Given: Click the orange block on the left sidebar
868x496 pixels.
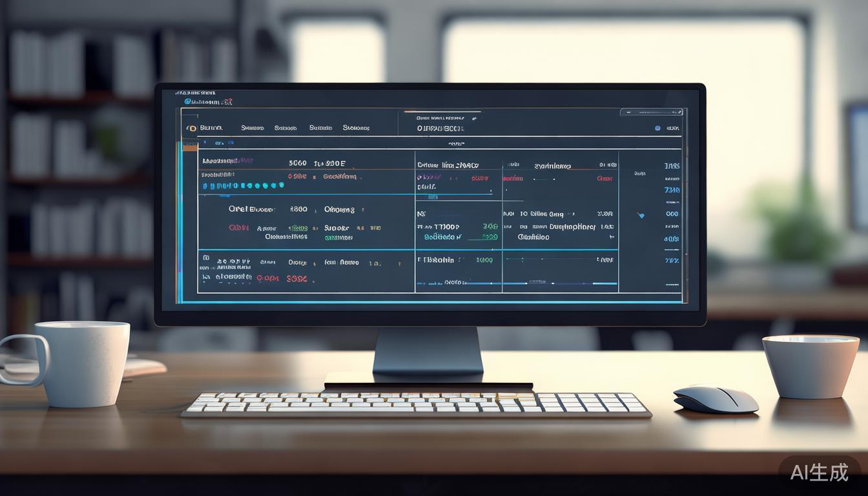Looking at the screenshot, I should coord(189,147).
